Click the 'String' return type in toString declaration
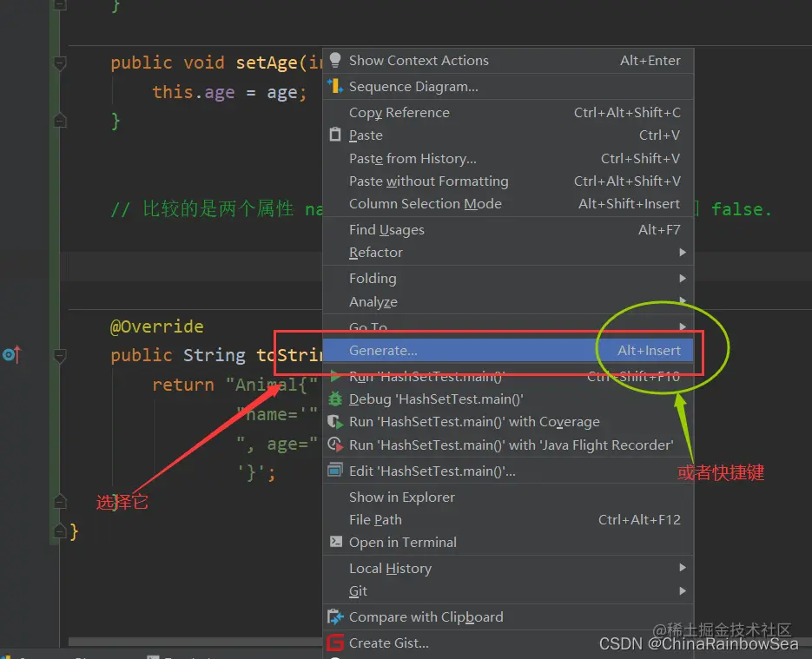812x659 pixels. (214, 355)
